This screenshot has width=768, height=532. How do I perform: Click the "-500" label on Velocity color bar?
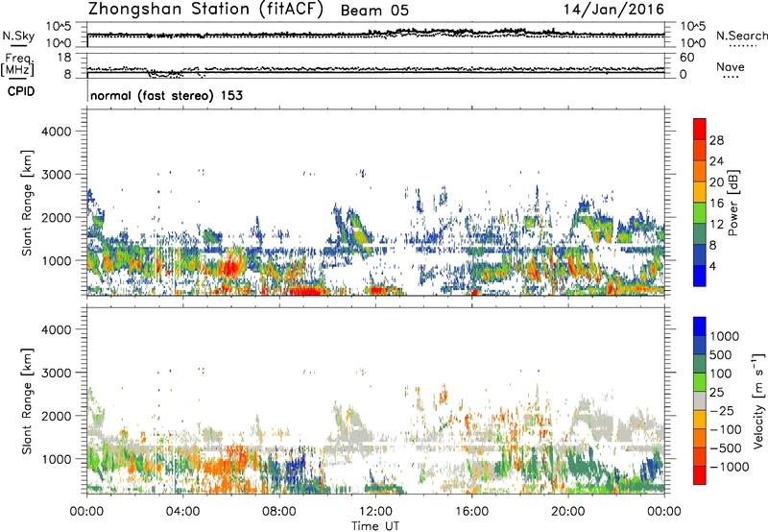tap(726, 447)
